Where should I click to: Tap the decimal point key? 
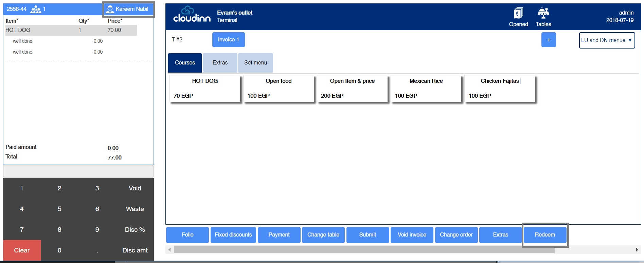(97, 250)
